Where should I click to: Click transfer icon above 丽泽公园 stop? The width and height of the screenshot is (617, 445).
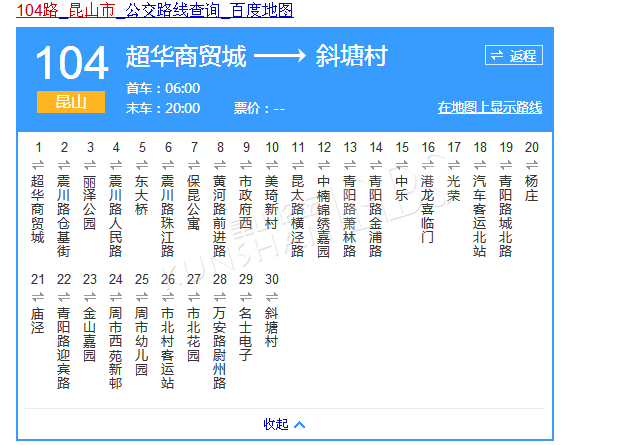pos(90,164)
